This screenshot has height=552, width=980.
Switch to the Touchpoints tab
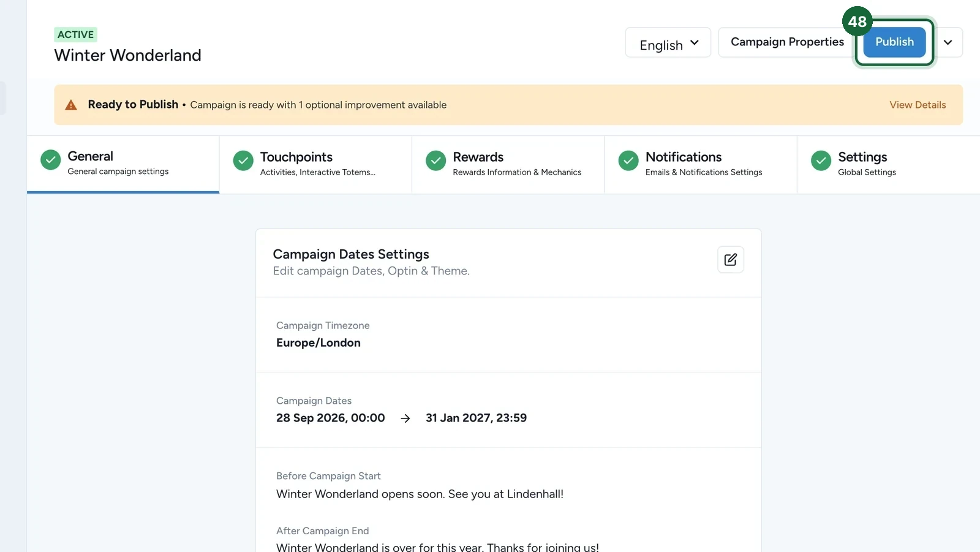[x=315, y=164]
